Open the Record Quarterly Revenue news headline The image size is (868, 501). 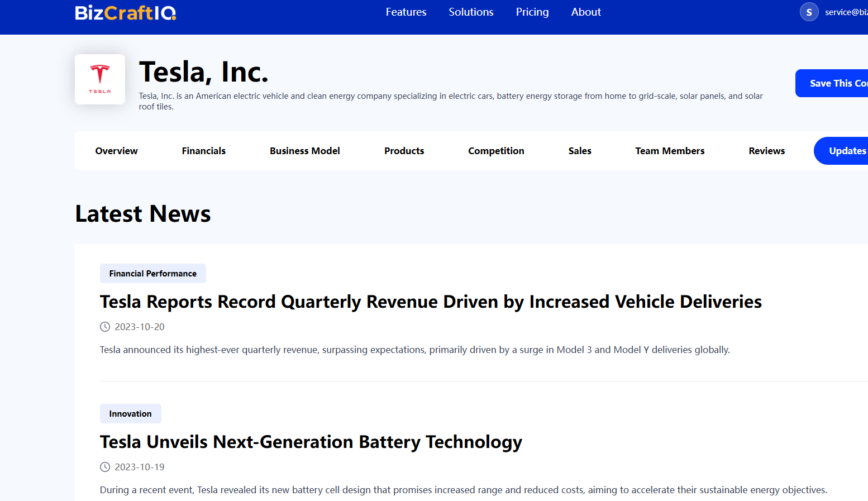click(431, 302)
